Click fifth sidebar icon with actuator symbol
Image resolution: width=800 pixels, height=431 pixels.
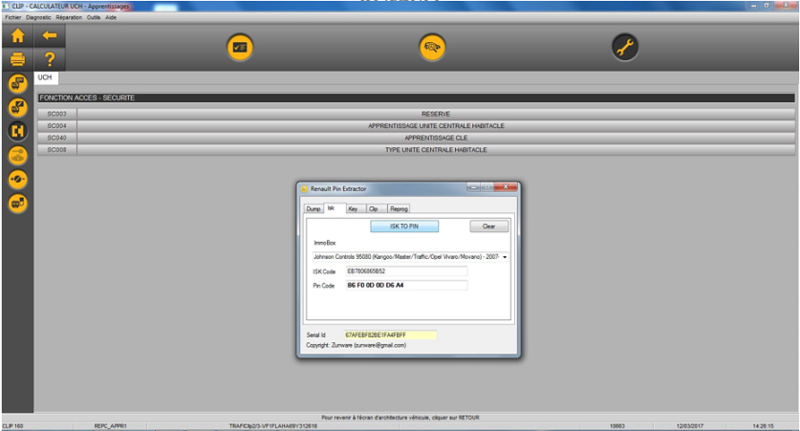18,180
